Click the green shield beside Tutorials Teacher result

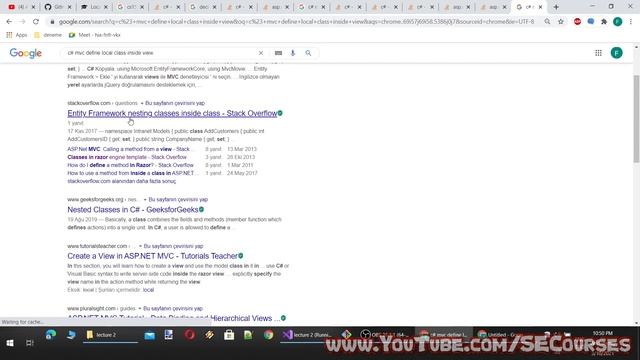click(241, 256)
